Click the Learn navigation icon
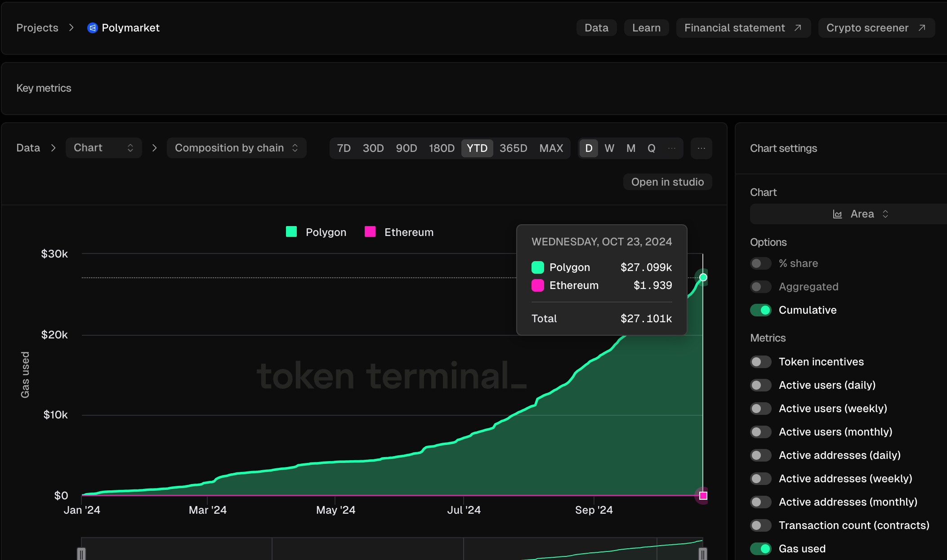 point(646,27)
